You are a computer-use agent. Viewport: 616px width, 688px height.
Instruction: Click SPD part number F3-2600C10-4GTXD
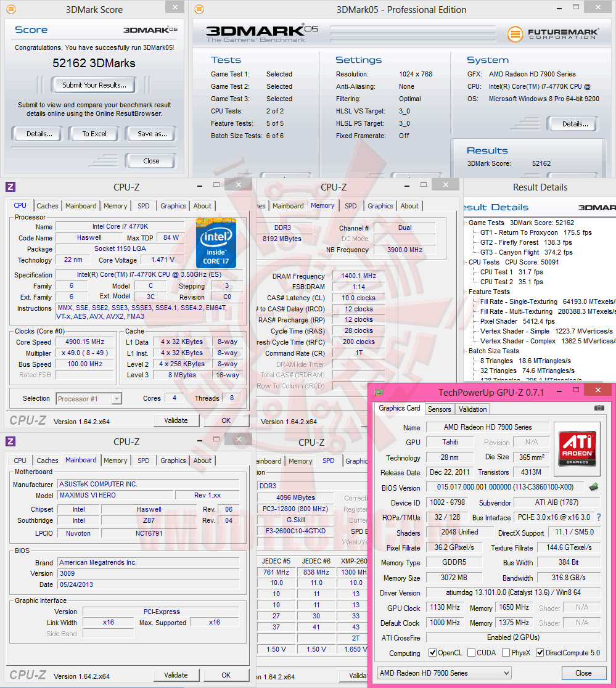[295, 530]
